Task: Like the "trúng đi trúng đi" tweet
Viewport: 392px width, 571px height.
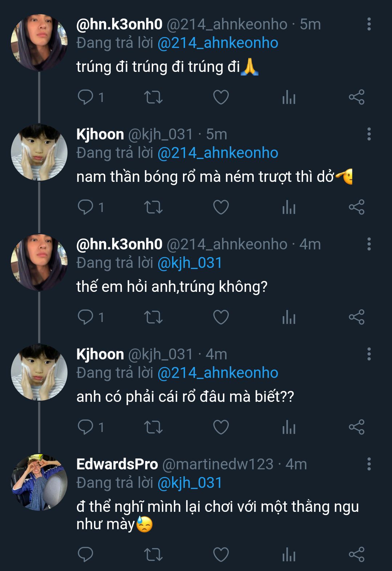Action: click(x=221, y=97)
